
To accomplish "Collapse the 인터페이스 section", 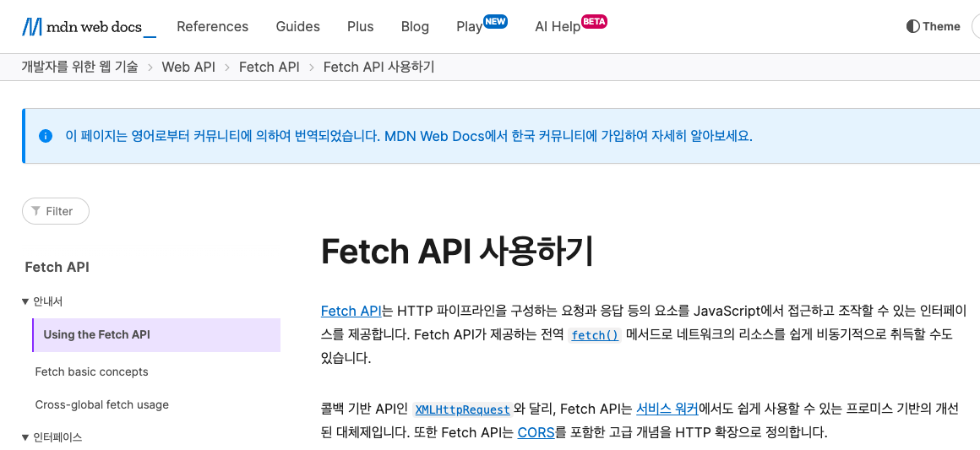I will (x=52, y=436).
